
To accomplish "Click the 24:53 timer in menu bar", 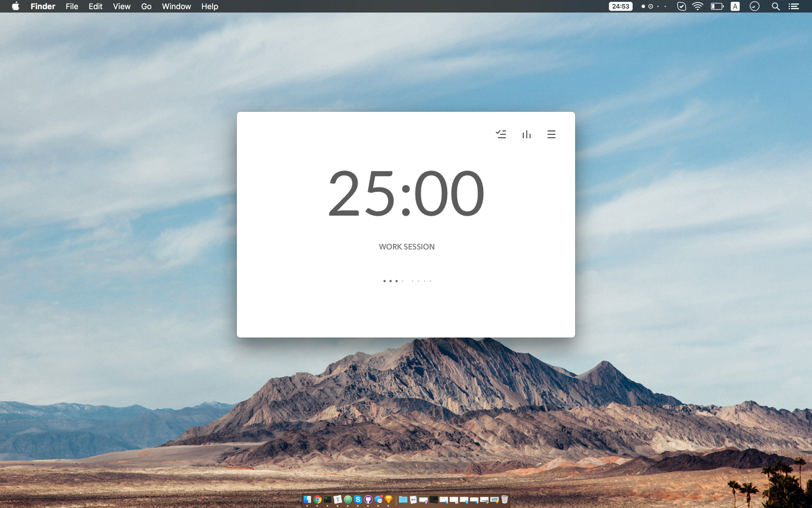I will (620, 6).
